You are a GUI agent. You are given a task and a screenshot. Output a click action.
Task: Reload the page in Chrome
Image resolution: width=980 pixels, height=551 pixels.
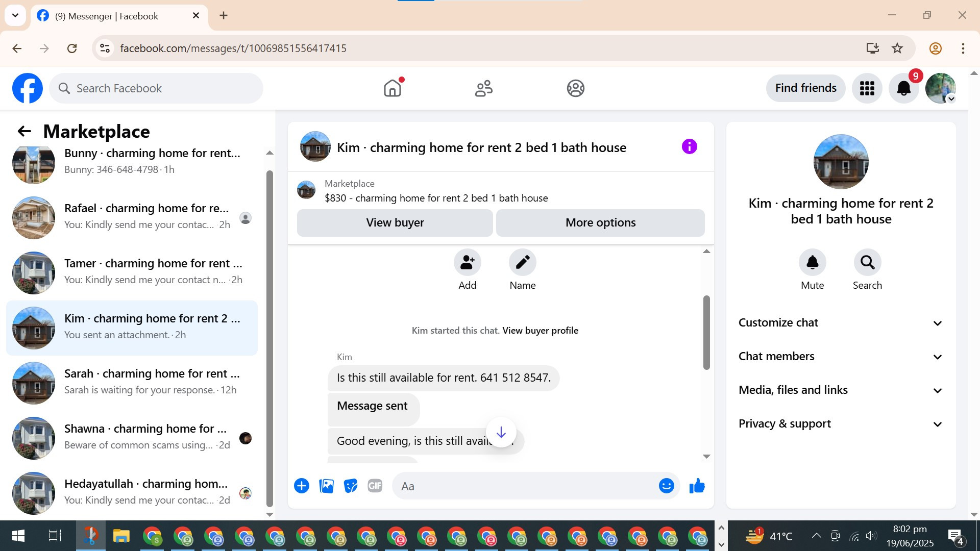(72, 48)
